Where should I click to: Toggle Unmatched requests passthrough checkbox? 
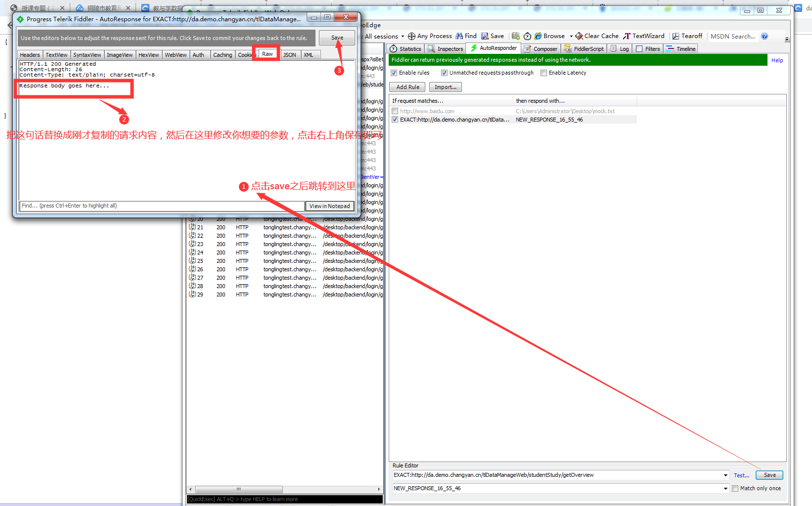(x=444, y=73)
